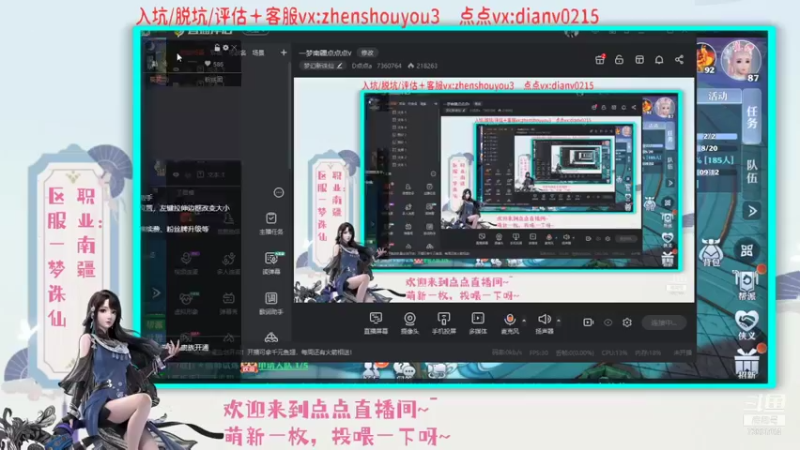Click '[185人]' text in game panel
Image resolution: width=800 pixels, height=450 pixels.
coord(718,160)
